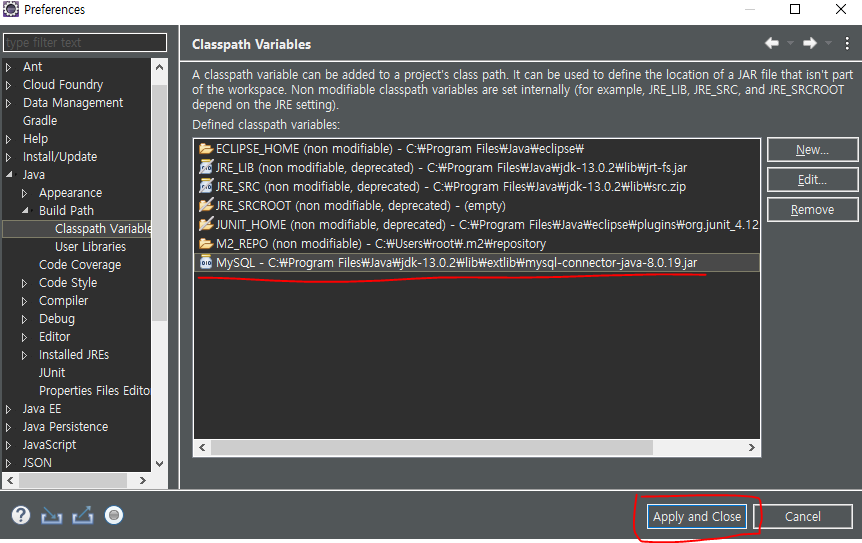Click the MySQL jar icon
862x543 pixels.
pyautogui.click(x=206, y=263)
